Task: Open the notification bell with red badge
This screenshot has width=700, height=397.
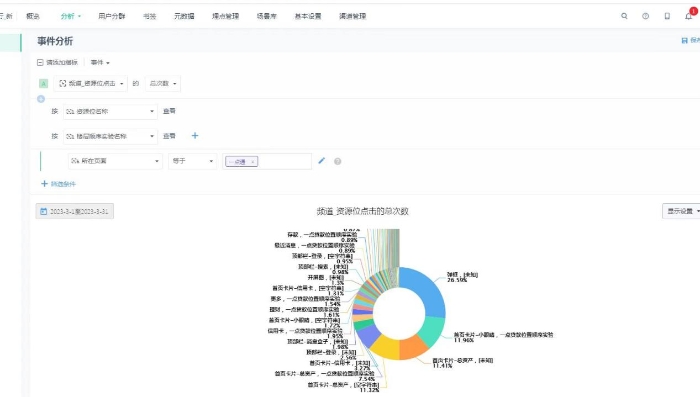Action: pos(689,16)
